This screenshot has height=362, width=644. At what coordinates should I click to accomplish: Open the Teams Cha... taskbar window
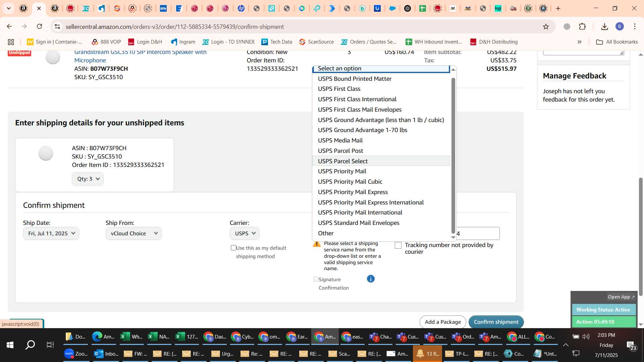pyautogui.click(x=380, y=337)
